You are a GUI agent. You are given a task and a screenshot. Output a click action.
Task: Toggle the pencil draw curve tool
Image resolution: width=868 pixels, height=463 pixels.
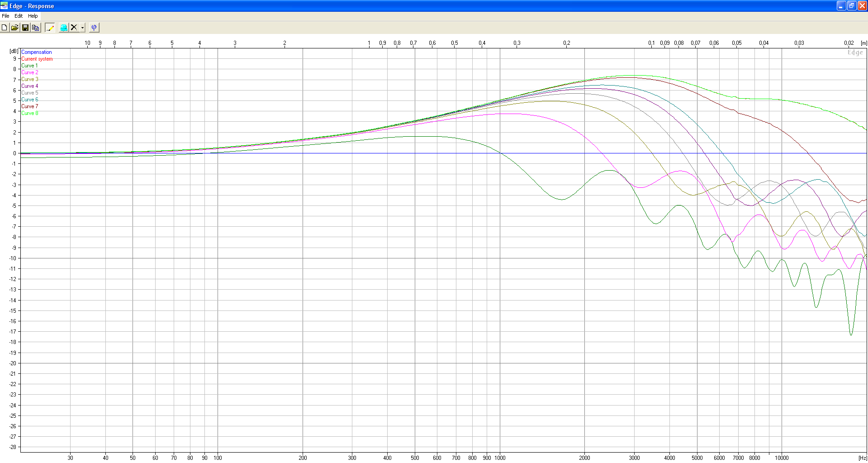[x=50, y=28]
